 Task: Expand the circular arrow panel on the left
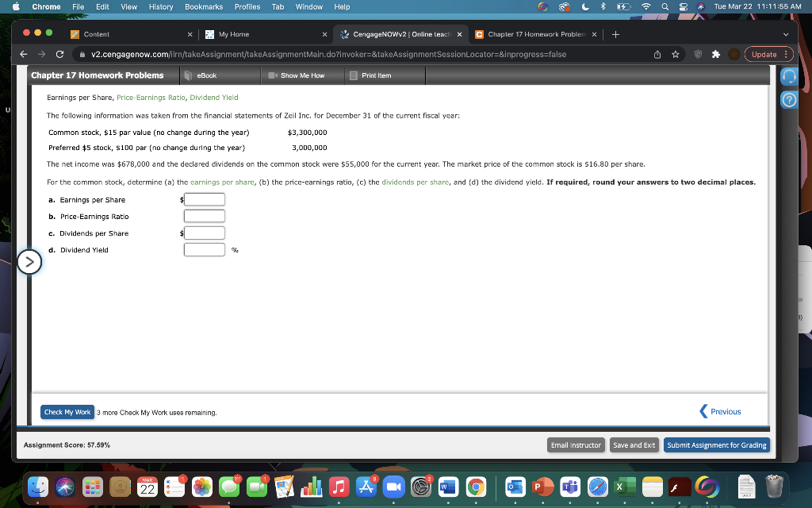(x=29, y=262)
